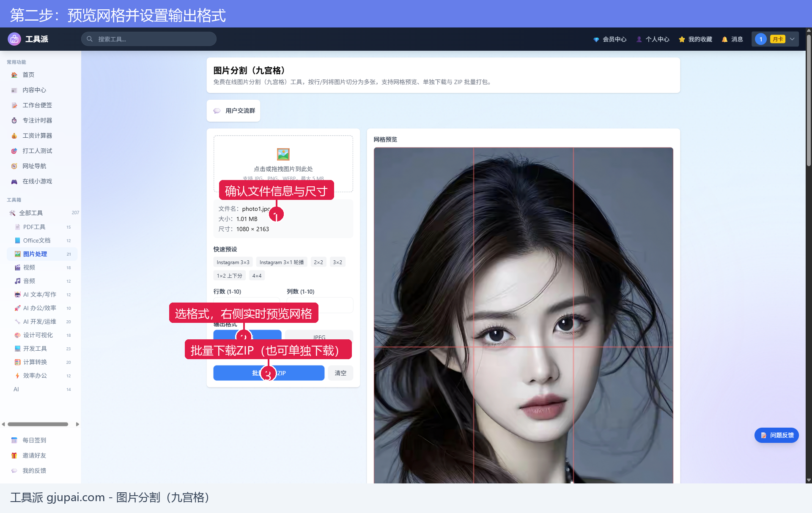812x513 pixels.
Task: Click the search magnifier icon
Action: [x=90, y=39]
